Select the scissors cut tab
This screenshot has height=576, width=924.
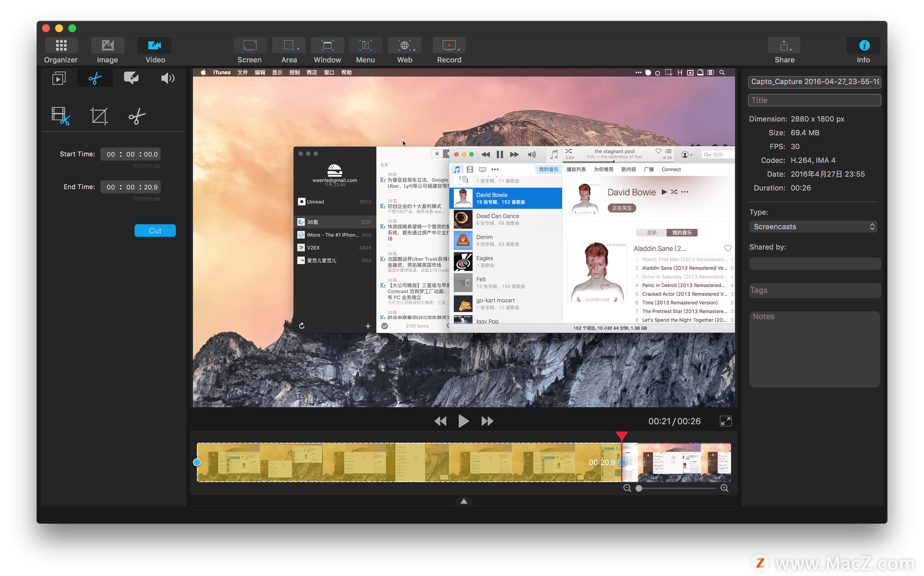click(x=95, y=78)
